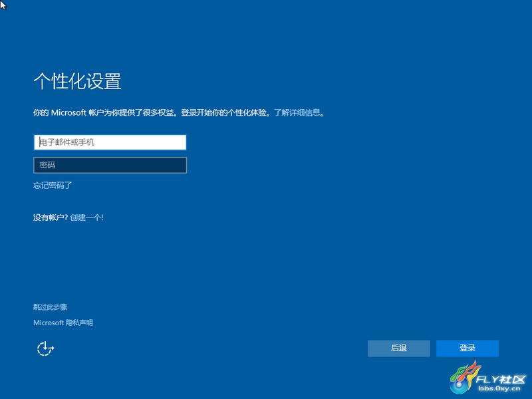Image resolution: width=532 pixels, height=399 pixels.
Task: Follow the 创建一个! create account link
Action: tap(86, 217)
